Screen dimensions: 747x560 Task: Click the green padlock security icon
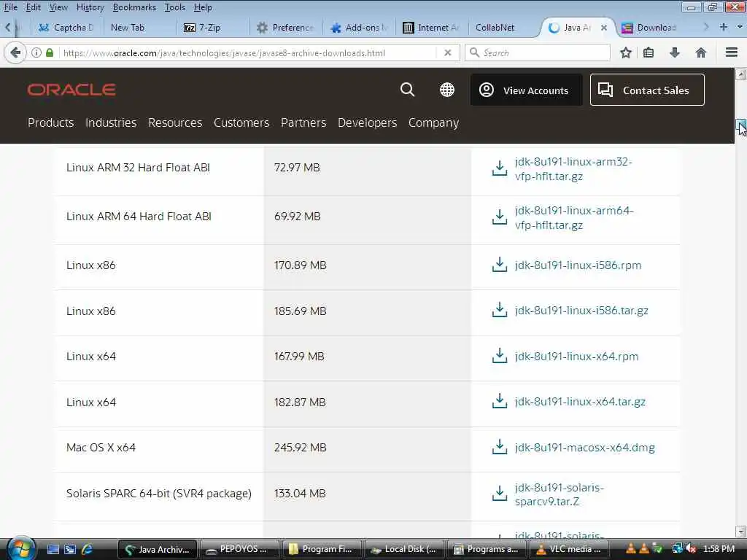pyautogui.click(x=50, y=52)
